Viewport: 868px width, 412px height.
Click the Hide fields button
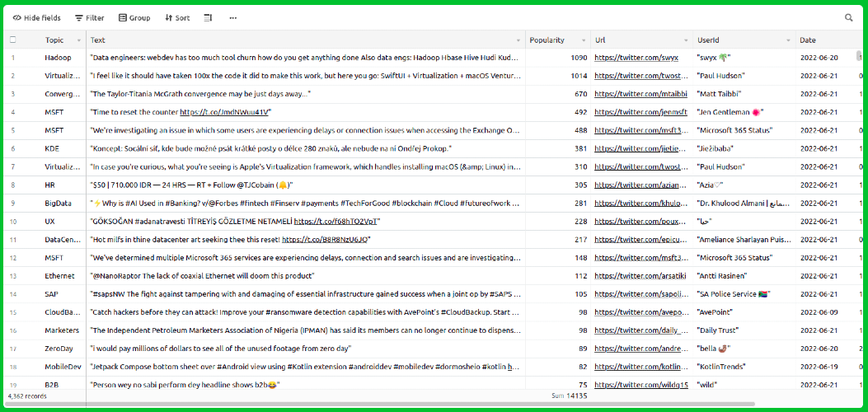[36, 17]
